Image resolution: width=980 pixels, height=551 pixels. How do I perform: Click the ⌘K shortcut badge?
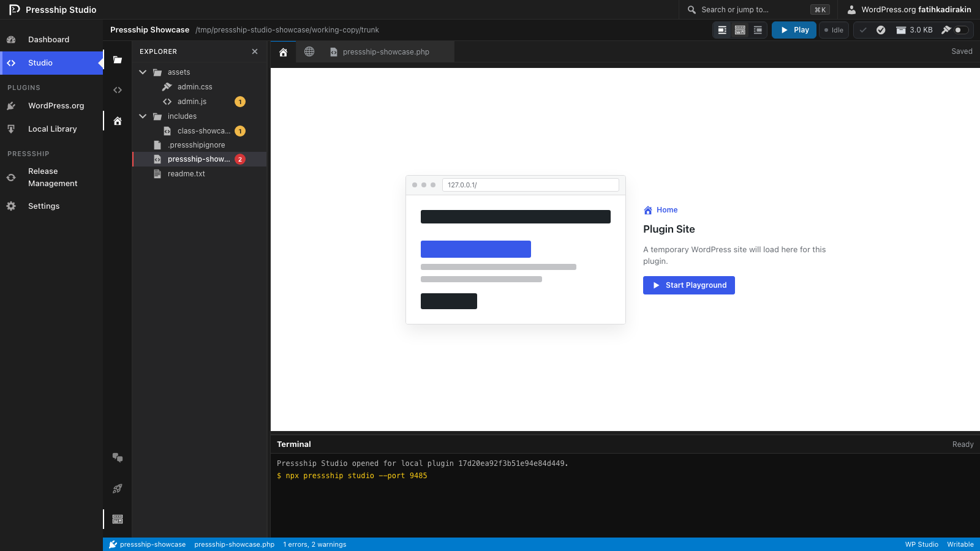coord(820,10)
